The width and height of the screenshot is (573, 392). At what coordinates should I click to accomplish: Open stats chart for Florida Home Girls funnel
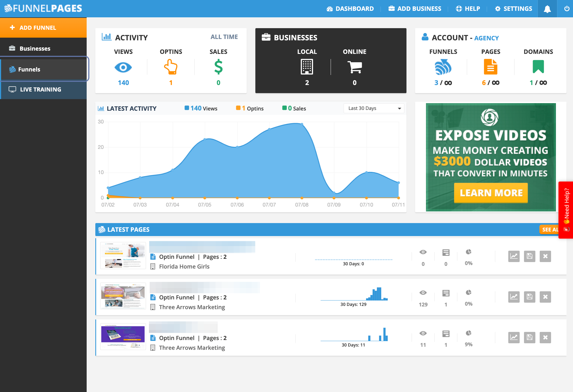pos(514,256)
